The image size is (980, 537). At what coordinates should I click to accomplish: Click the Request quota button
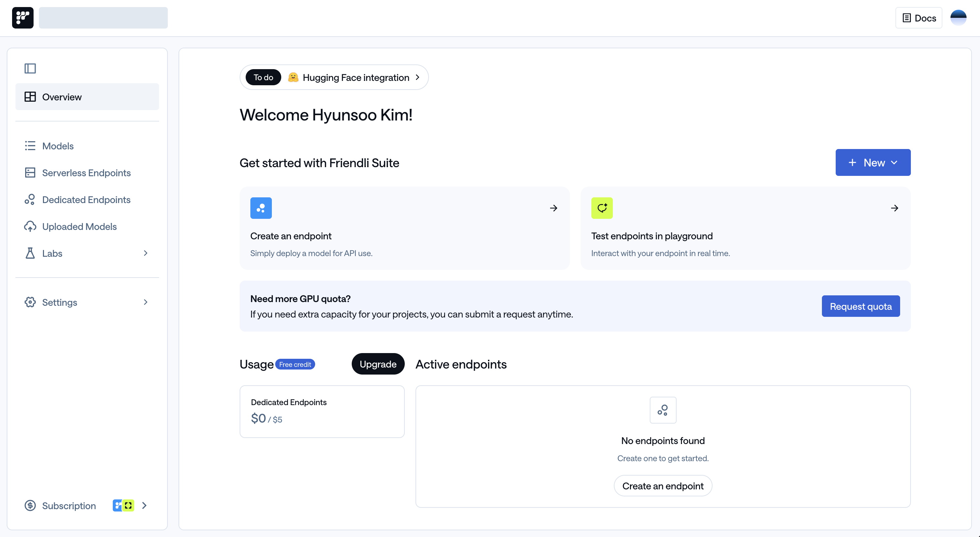coord(861,306)
